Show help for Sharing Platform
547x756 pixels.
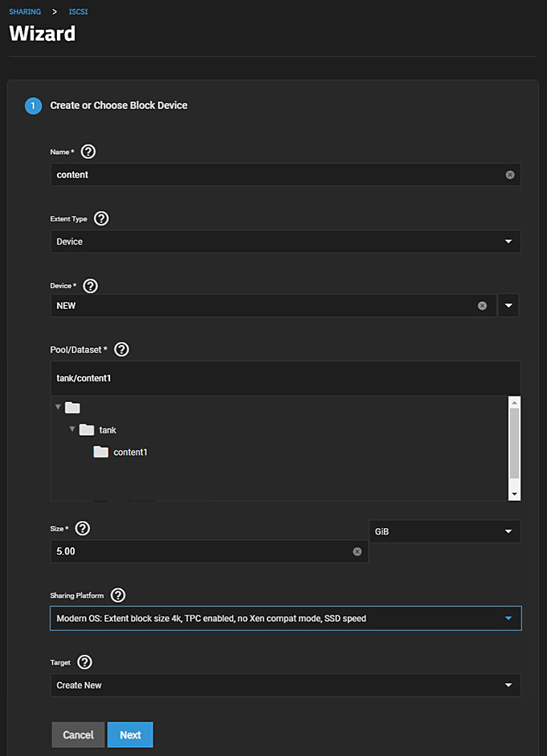pos(118,595)
